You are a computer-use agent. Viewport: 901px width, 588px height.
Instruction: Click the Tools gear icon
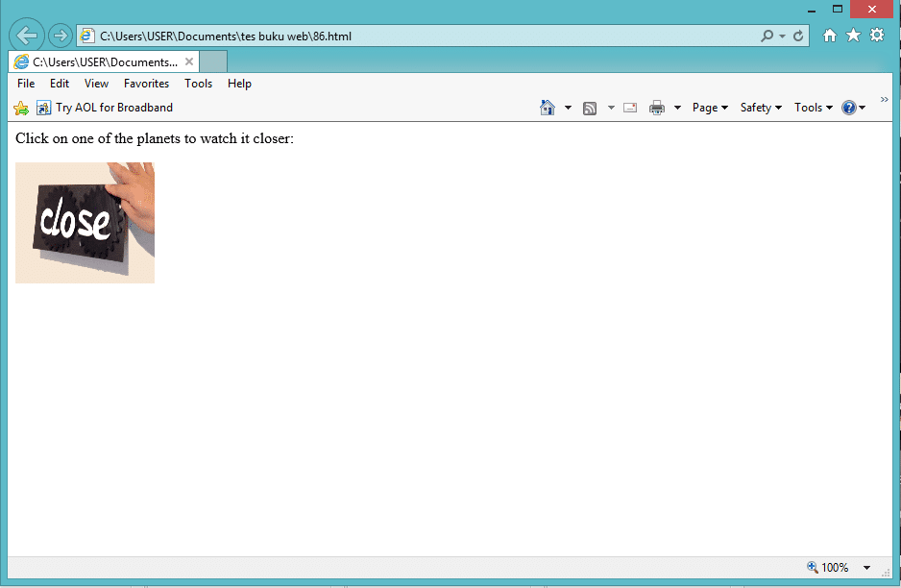[876, 35]
